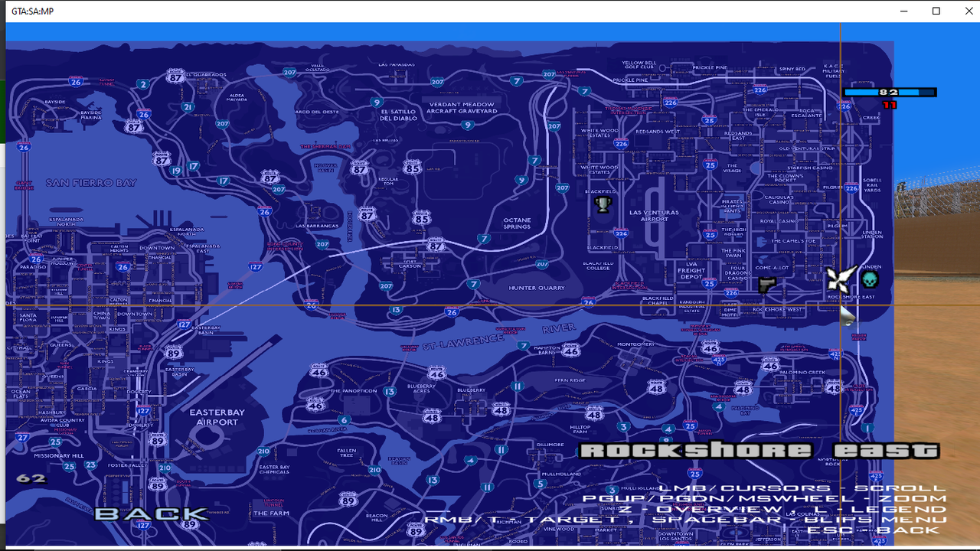The height and width of the screenshot is (551, 980).
Task: Click the pistol Ammu-Nation icon near Come-A-Lot
Action: (766, 285)
